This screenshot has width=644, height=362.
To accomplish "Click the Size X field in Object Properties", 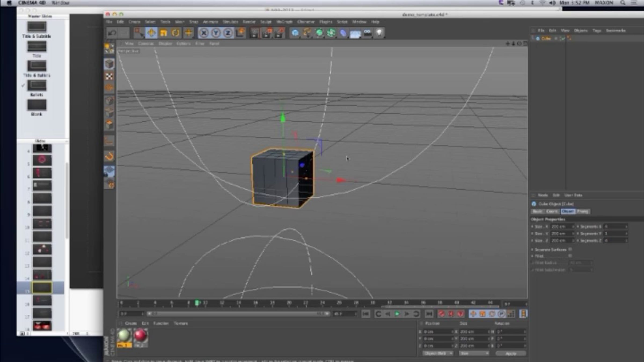I will pos(562,227).
